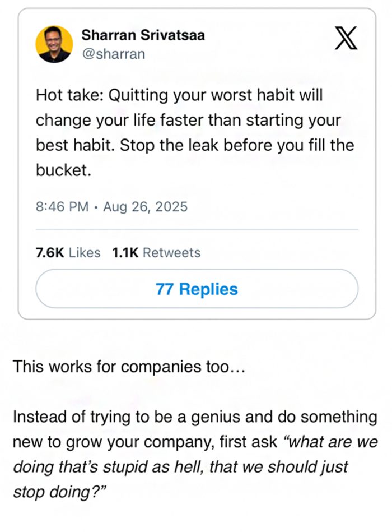Click the 7.6K count number
The height and width of the screenshot is (532, 392).
(50, 253)
